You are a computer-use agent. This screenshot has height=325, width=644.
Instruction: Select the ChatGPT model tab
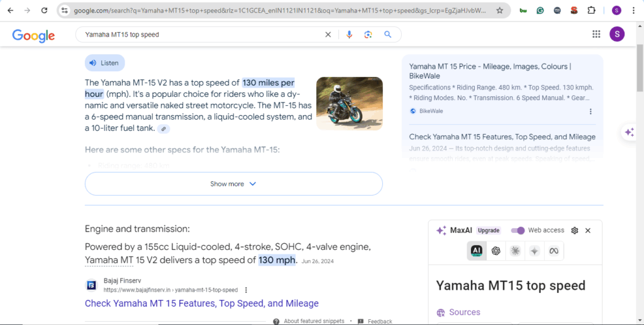point(496,251)
